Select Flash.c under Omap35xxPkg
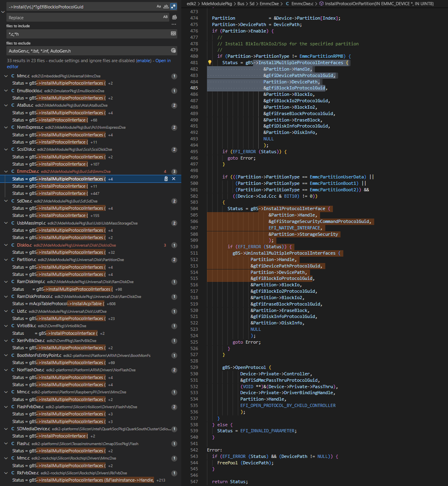 pyautogui.click(x=91, y=443)
